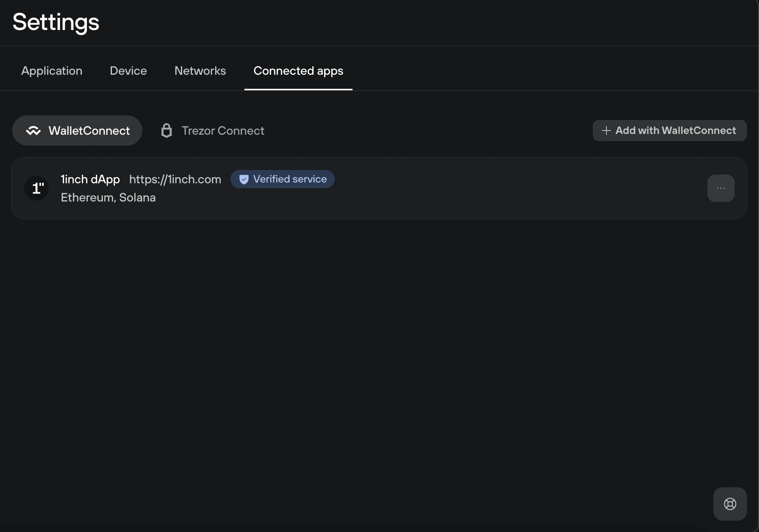Open the https://1inch.com link
The height and width of the screenshot is (532, 759).
175,179
